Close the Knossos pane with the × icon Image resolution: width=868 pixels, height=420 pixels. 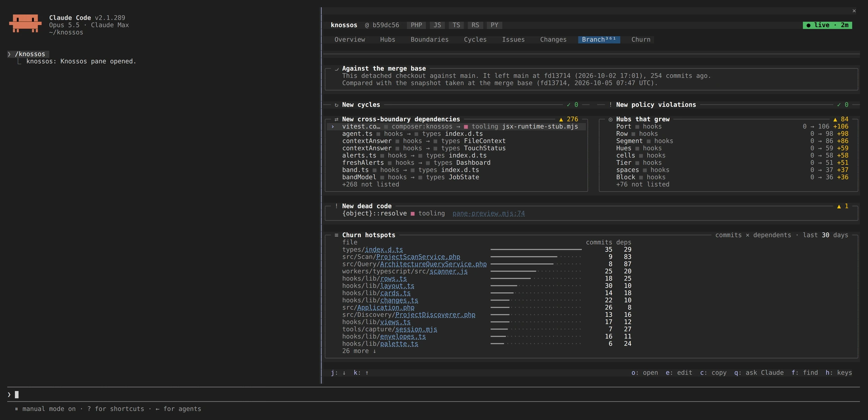pyautogui.click(x=854, y=11)
